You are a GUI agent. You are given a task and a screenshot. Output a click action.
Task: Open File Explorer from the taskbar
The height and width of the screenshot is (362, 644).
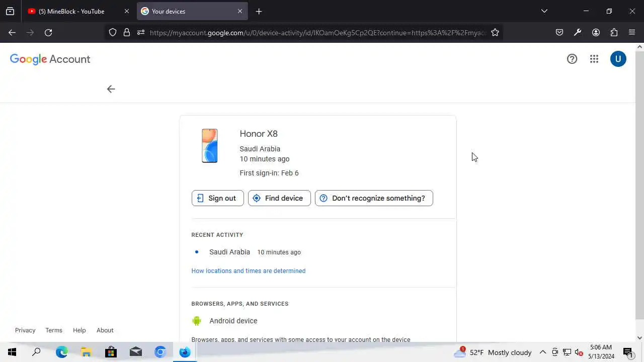(86, 352)
